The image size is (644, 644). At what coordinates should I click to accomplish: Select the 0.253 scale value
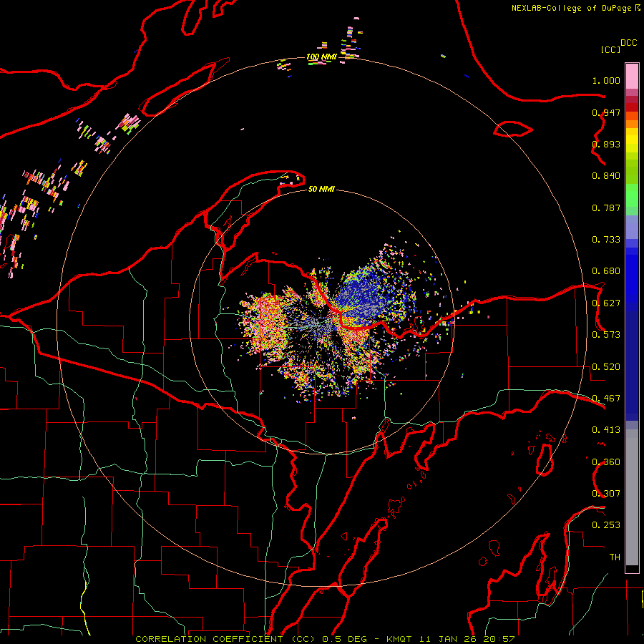[606, 525]
